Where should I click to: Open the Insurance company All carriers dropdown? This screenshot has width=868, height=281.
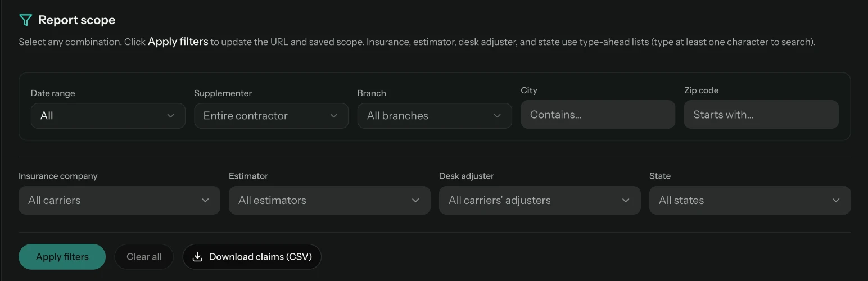[119, 200]
